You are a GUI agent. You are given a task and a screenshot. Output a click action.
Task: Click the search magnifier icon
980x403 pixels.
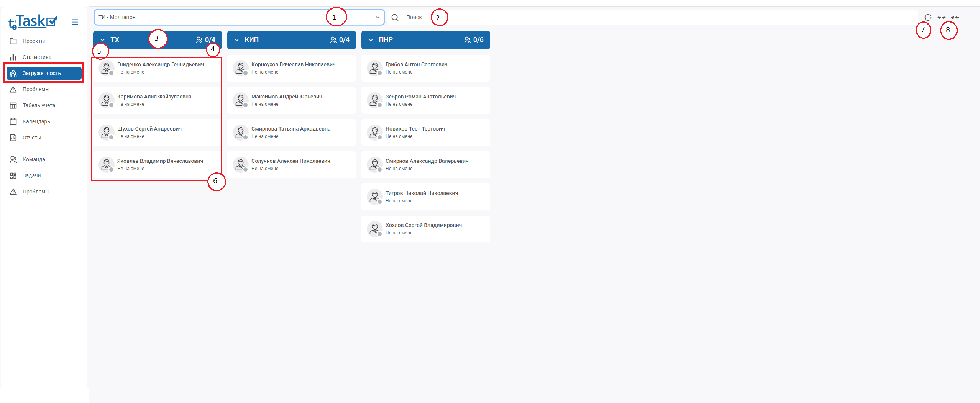tap(395, 17)
